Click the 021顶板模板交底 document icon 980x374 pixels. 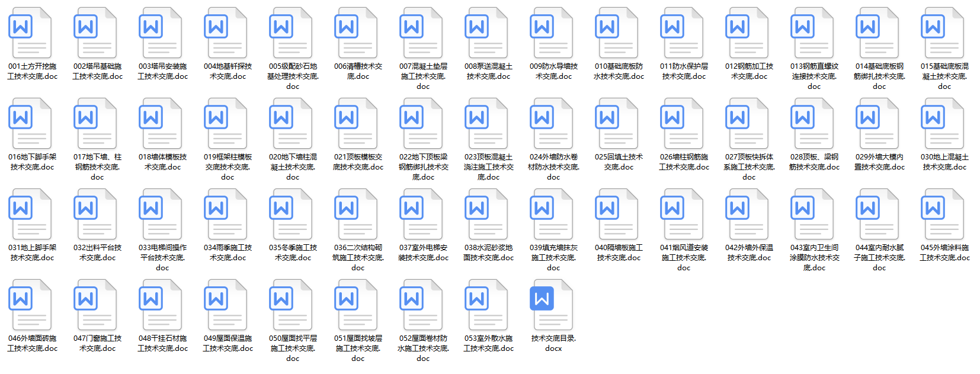[356, 123]
